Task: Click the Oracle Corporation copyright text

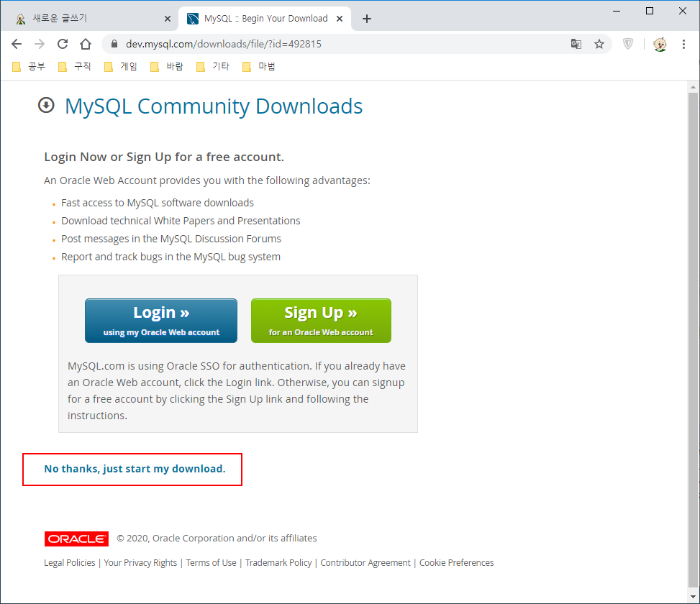Action: (217, 539)
